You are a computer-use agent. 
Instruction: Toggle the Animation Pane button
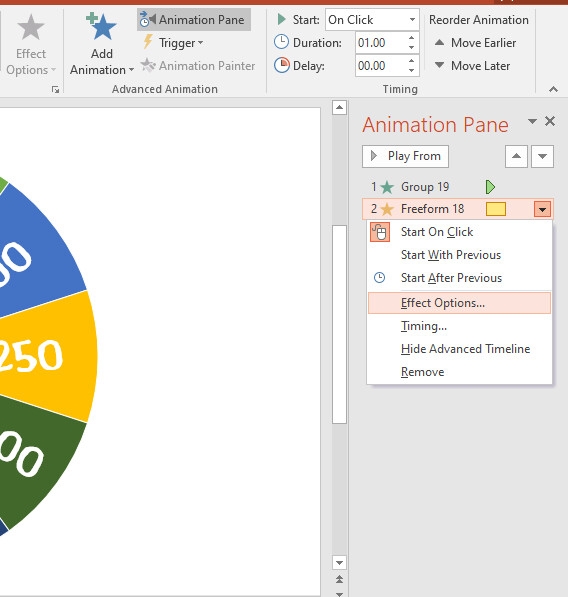click(x=193, y=20)
